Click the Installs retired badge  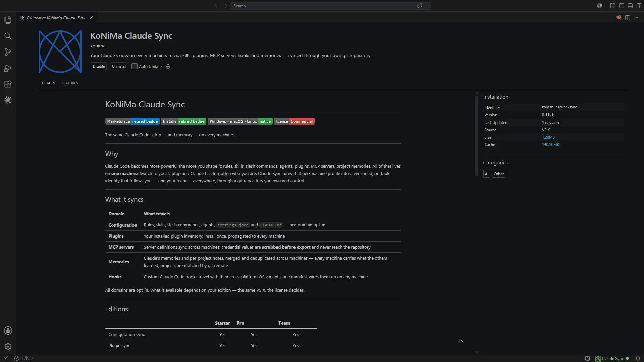tap(183, 121)
